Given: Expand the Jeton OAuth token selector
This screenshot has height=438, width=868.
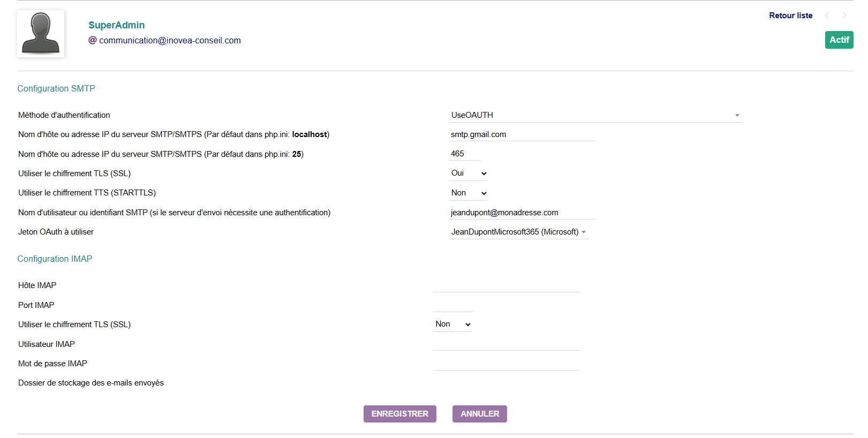Looking at the screenshot, I should pos(518,232).
